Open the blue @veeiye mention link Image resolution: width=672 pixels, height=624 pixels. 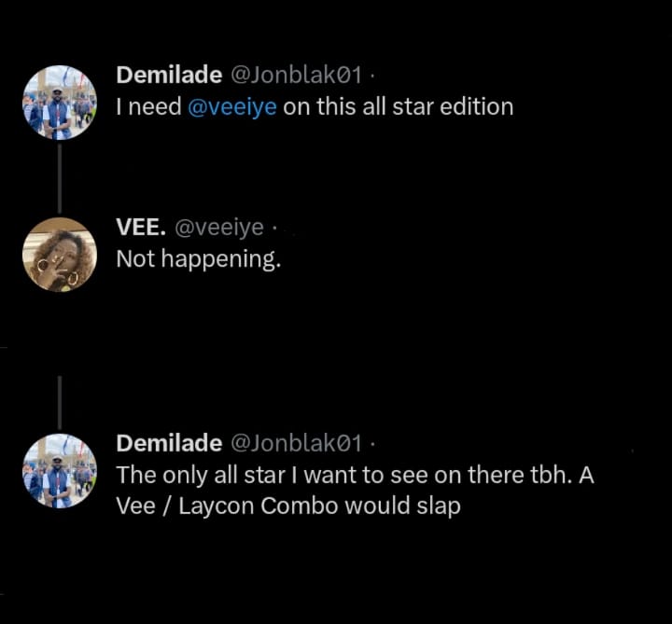[232, 106]
